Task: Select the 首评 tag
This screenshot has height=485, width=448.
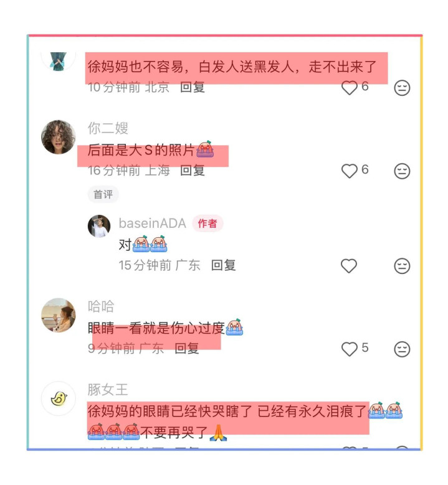Action: (103, 194)
